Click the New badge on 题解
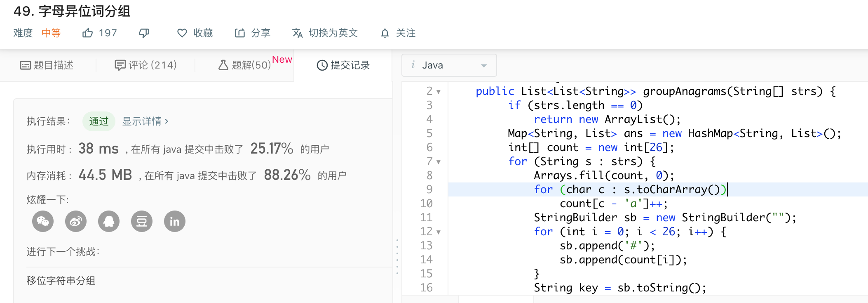 pyautogui.click(x=282, y=59)
